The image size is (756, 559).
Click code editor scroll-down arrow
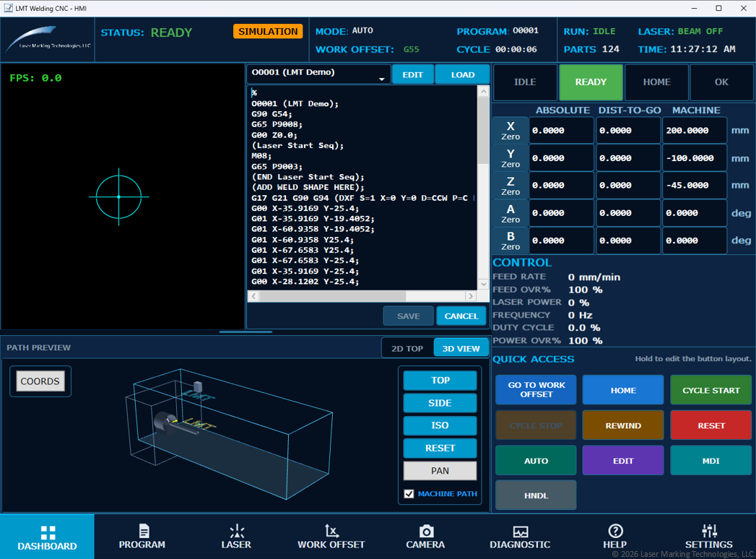click(x=484, y=284)
